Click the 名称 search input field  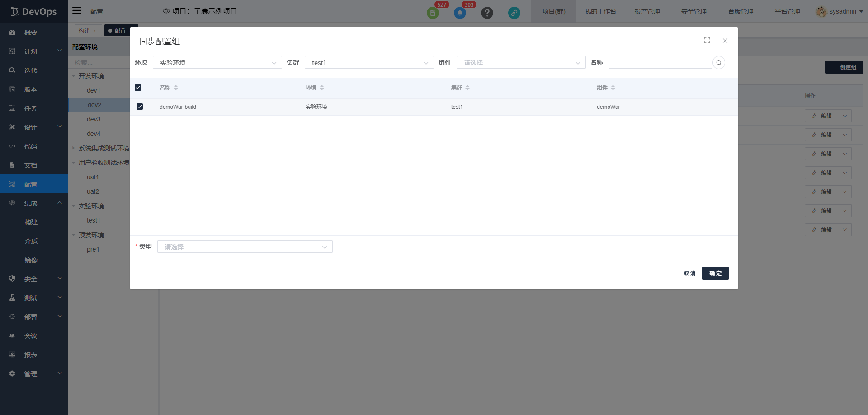tap(660, 62)
